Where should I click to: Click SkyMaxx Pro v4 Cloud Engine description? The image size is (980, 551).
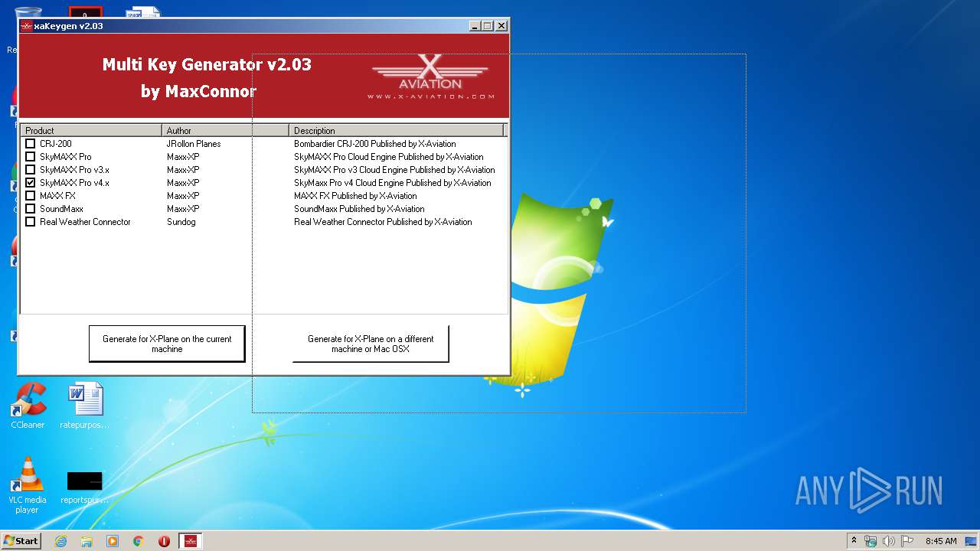(x=393, y=183)
